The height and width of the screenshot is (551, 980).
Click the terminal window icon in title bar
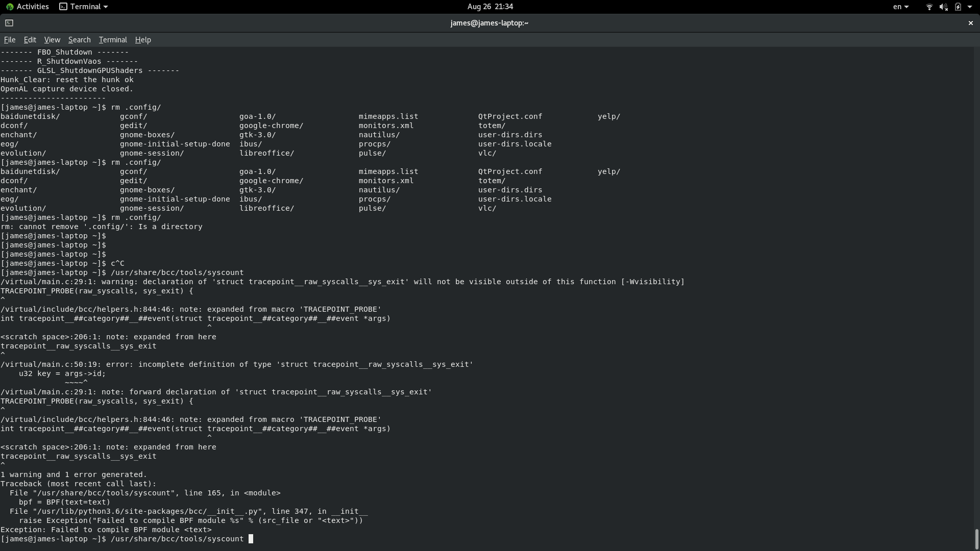pos(9,23)
